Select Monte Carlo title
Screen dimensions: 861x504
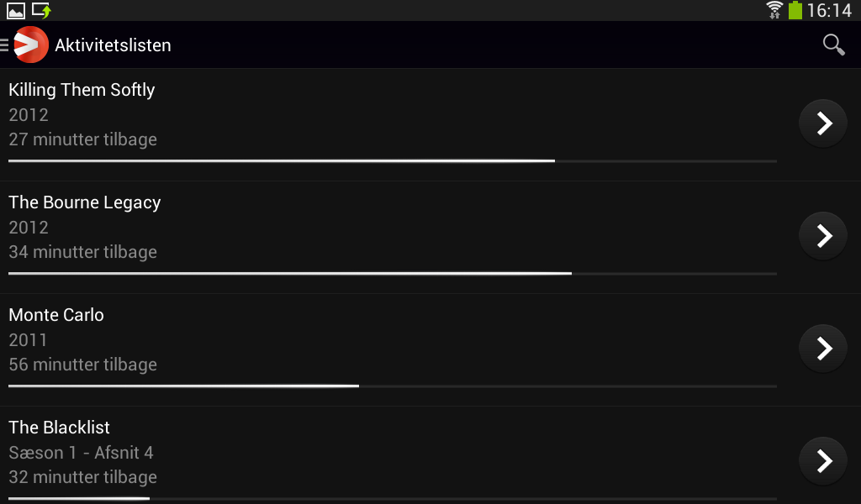56,315
